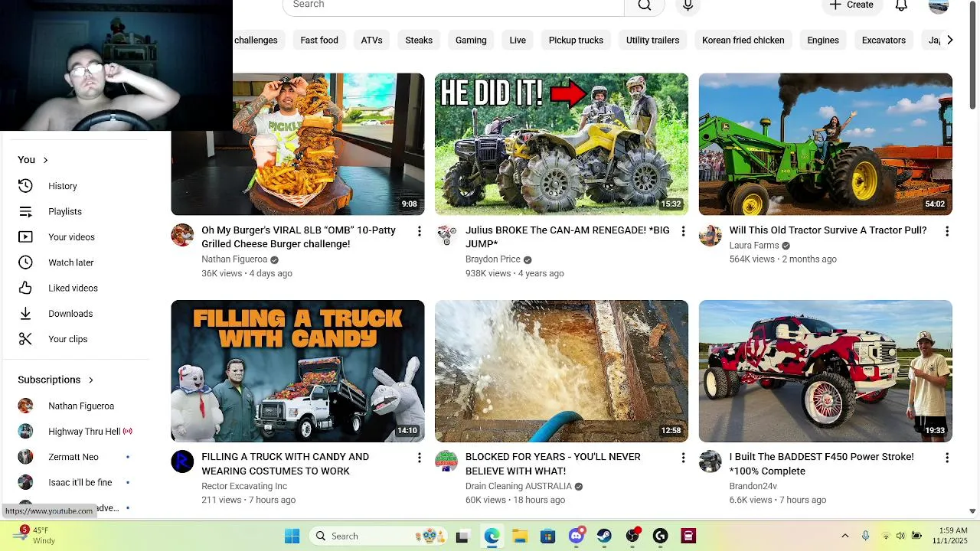Screen dimensions: 980x551
Task: Open more options for Tractor Pull video
Action: point(947,231)
